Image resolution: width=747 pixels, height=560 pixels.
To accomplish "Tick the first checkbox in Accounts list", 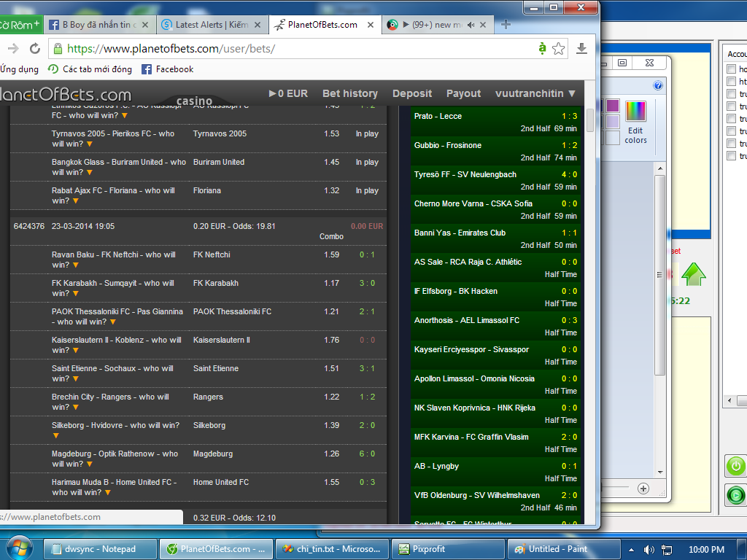I will click(731, 69).
